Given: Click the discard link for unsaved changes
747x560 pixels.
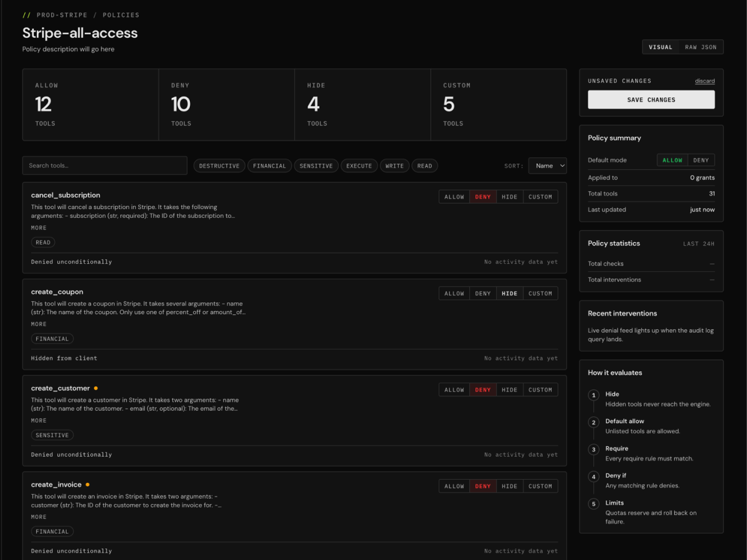Looking at the screenshot, I should point(705,80).
